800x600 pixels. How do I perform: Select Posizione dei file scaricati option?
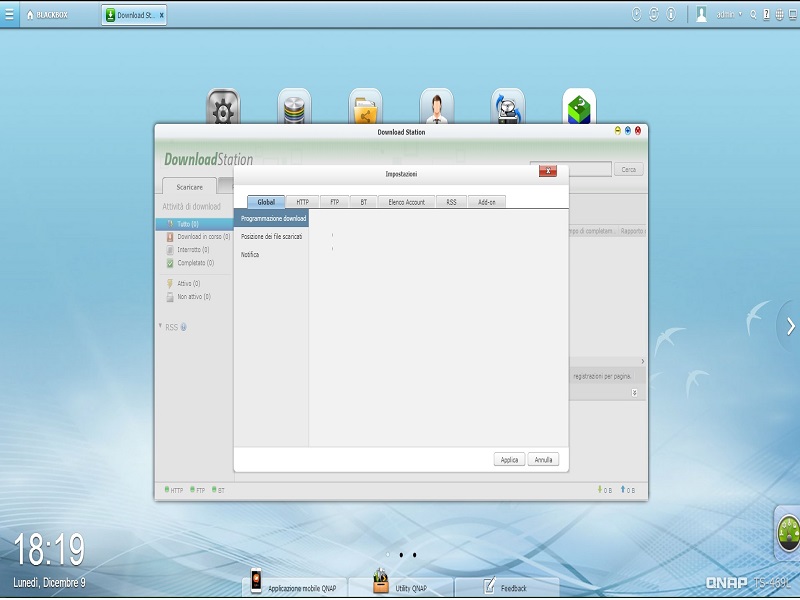[x=271, y=236]
